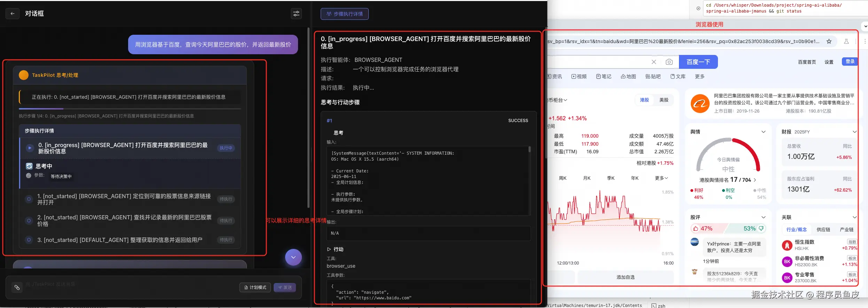Open the currency 柜台 dropdown chevron
This screenshot has width=868, height=308.
565,100
